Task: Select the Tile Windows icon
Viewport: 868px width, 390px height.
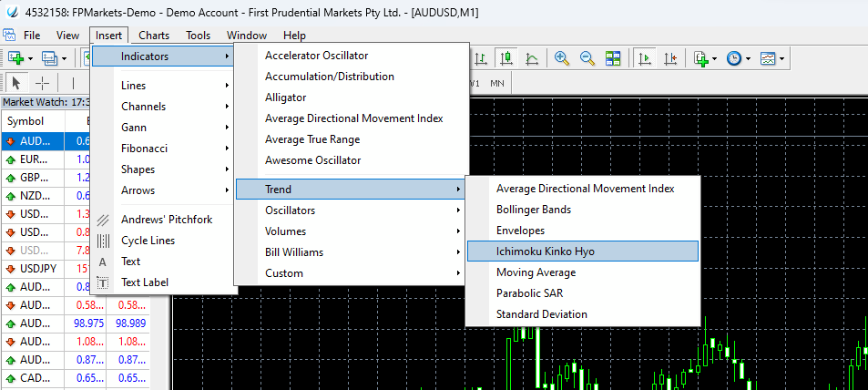Action: click(613, 58)
